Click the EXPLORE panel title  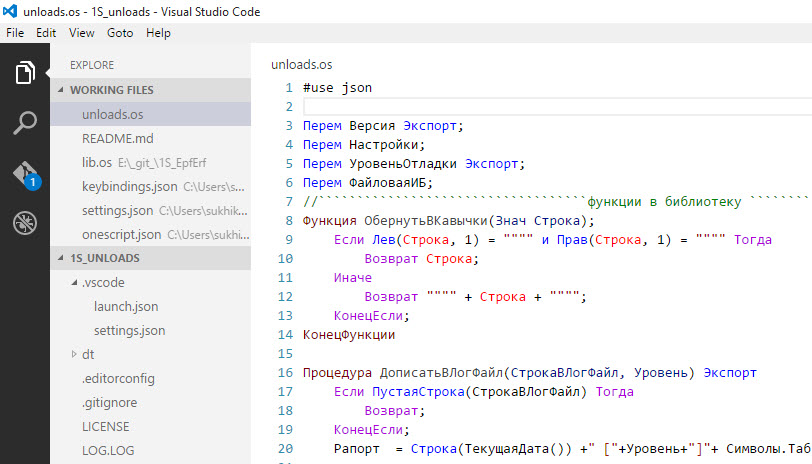pos(92,65)
